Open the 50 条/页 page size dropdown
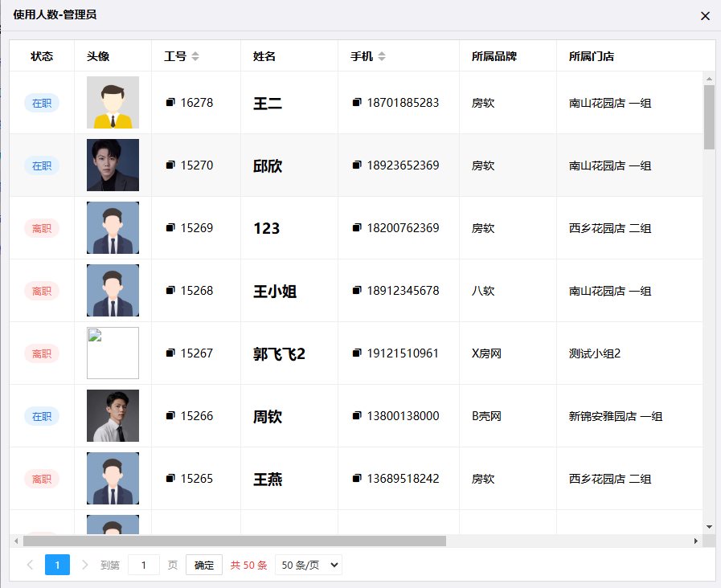The width and height of the screenshot is (721, 588). 308,565
